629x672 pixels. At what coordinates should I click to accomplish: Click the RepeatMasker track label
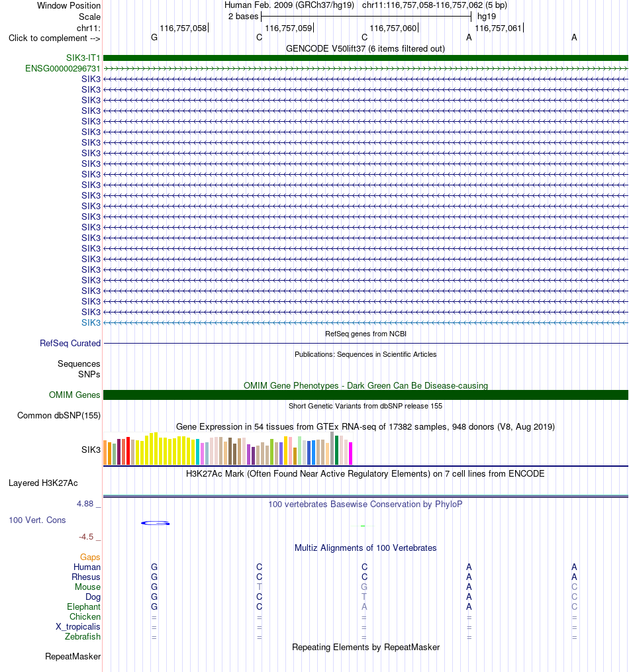[73, 657]
